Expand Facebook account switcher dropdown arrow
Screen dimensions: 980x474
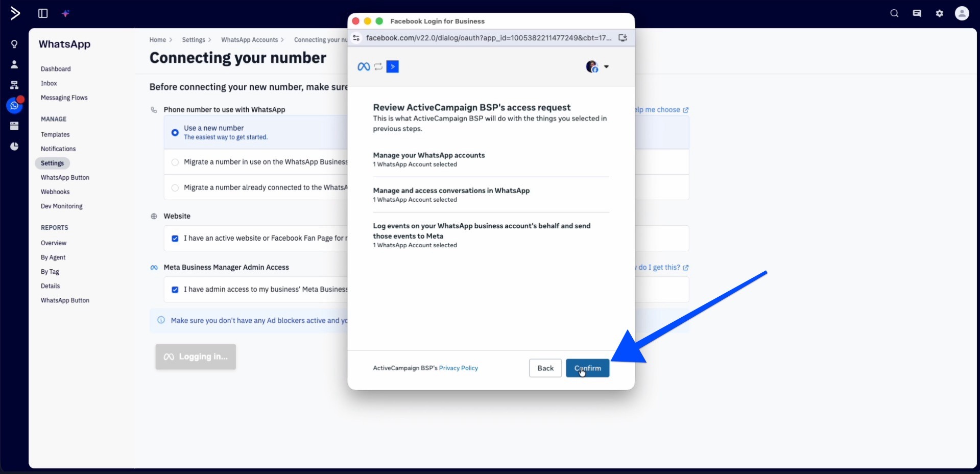606,67
